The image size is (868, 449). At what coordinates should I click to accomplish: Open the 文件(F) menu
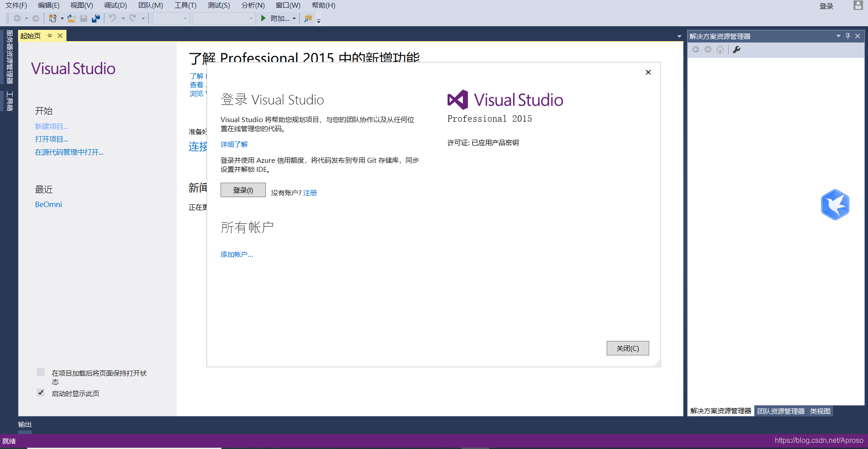16,5
